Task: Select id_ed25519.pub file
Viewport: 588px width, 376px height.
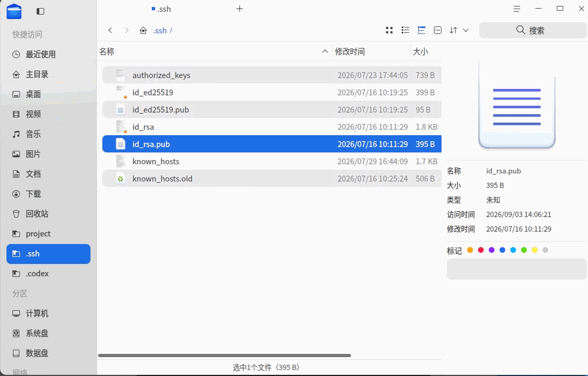Action: click(271, 109)
